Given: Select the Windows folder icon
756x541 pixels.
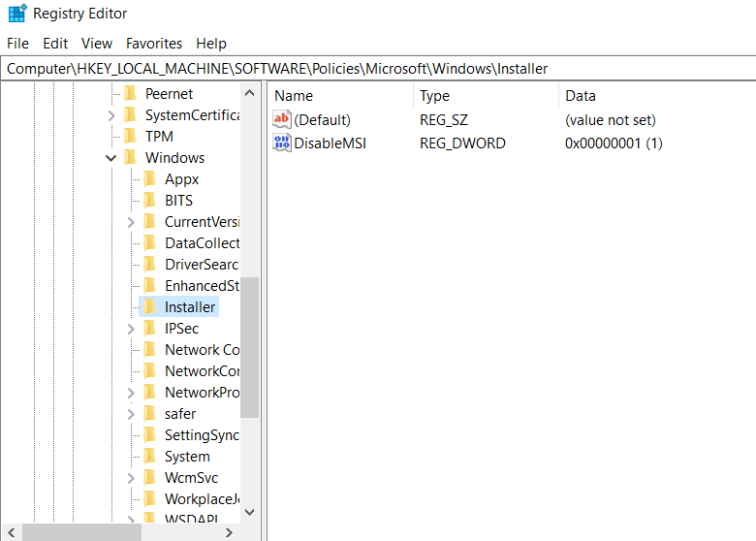Looking at the screenshot, I should (x=130, y=158).
